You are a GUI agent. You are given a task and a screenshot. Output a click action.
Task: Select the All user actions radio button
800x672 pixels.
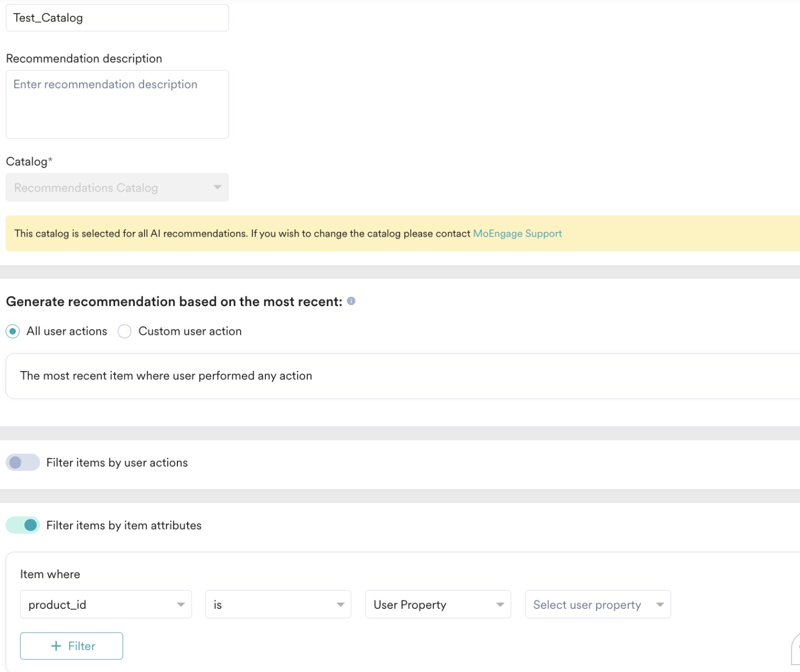click(x=12, y=331)
